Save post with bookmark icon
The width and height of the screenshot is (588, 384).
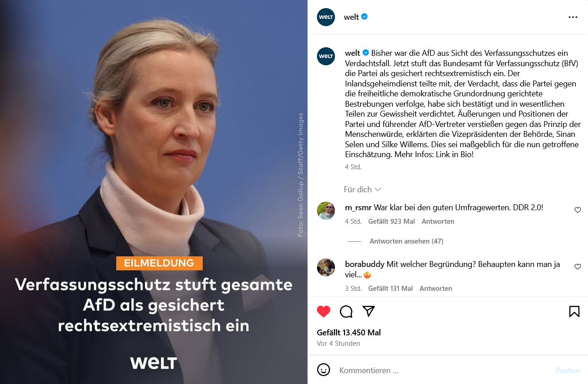574,312
